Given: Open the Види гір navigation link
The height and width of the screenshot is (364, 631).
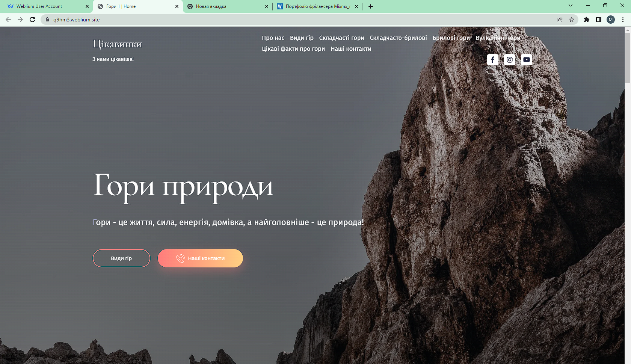Looking at the screenshot, I should (302, 38).
